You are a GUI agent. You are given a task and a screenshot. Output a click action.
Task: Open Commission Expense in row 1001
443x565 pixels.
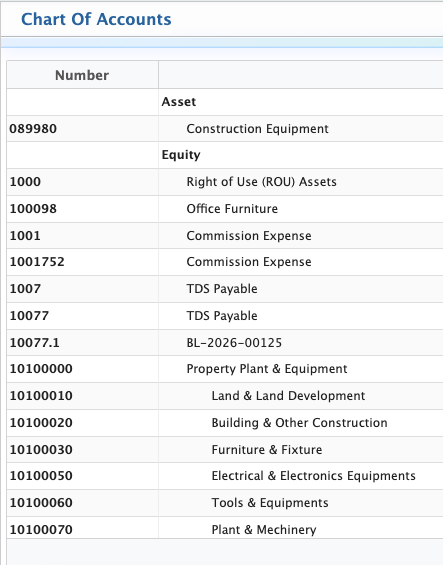tap(249, 236)
